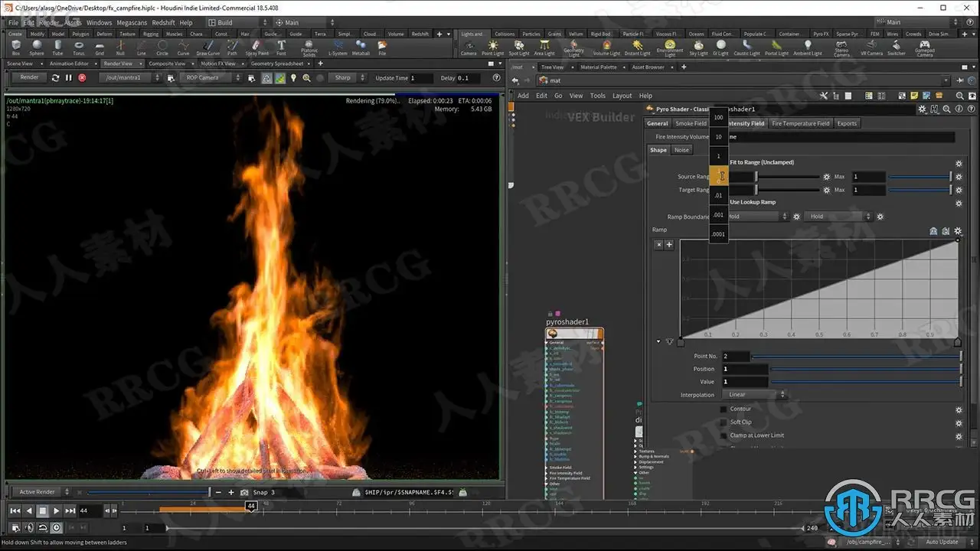The height and width of the screenshot is (551, 980).
Task: Open the Interpolation Linear dropdown
Action: pos(755,395)
